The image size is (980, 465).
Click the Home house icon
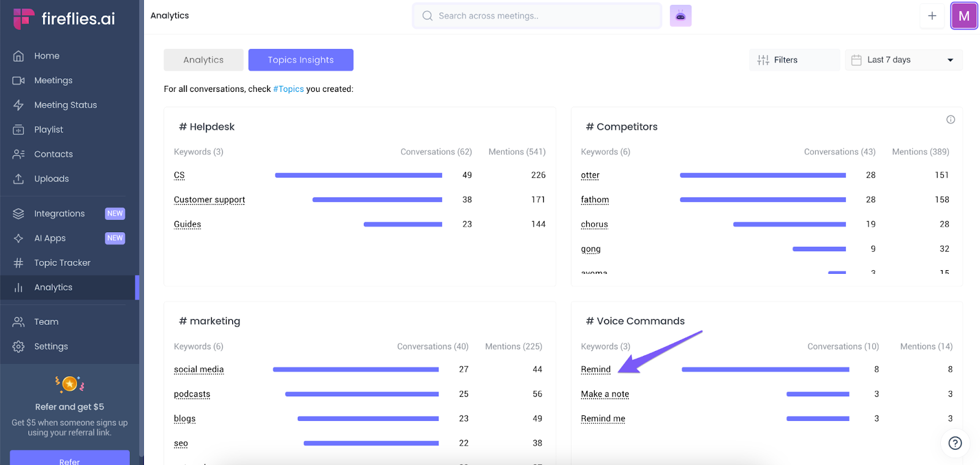pos(18,56)
